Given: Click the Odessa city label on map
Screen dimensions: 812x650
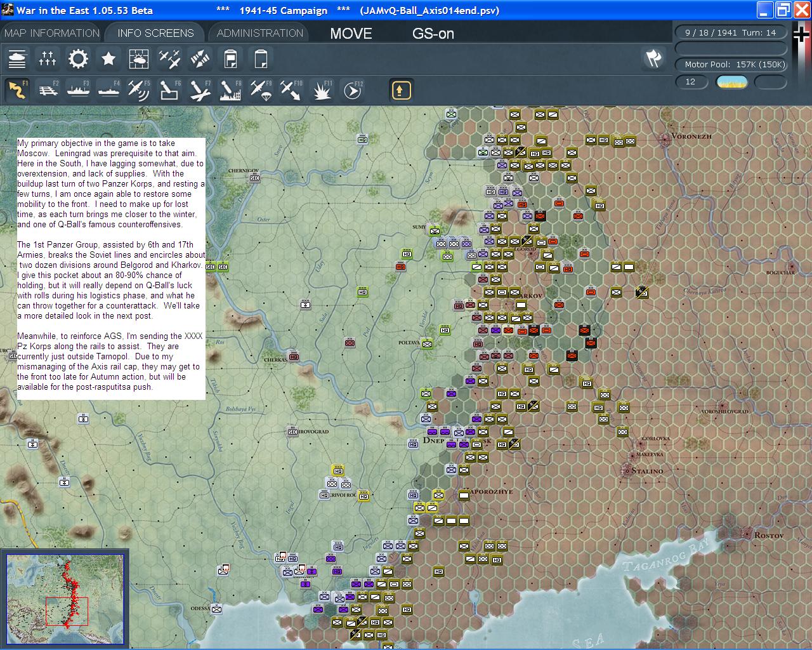Looking at the screenshot, I should click(200, 608).
